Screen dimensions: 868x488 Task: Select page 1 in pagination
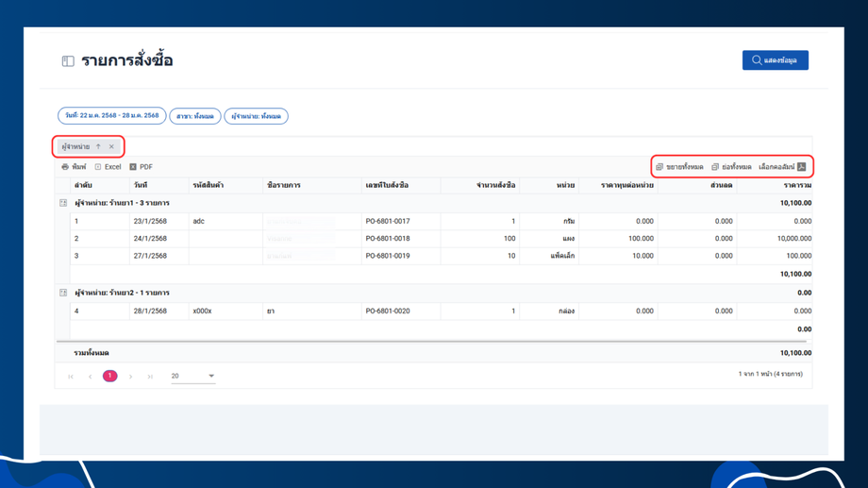(109, 376)
